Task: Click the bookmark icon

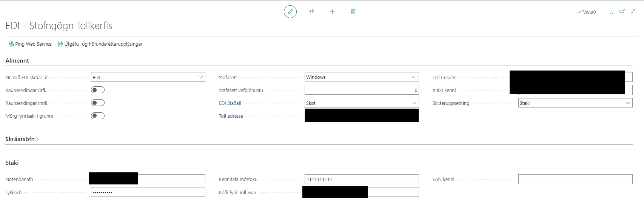Action: (x=611, y=12)
